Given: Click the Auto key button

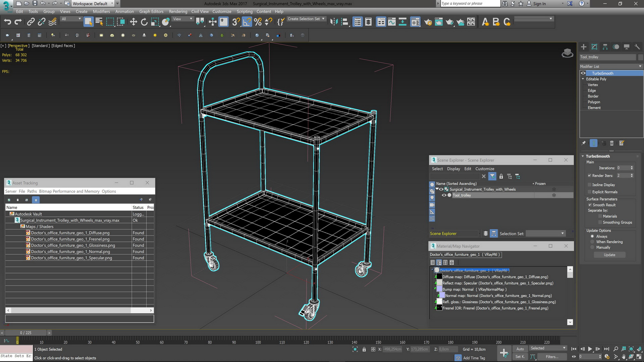Looking at the screenshot, I should pos(520,349).
